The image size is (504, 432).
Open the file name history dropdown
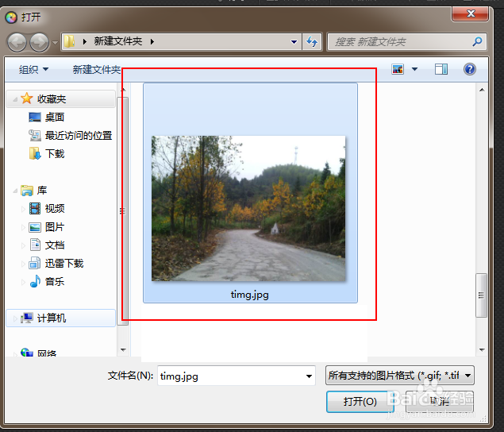tap(309, 376)
